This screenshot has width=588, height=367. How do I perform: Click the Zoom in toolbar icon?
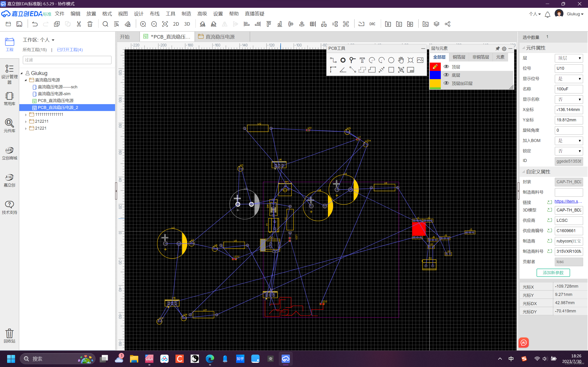143,24
